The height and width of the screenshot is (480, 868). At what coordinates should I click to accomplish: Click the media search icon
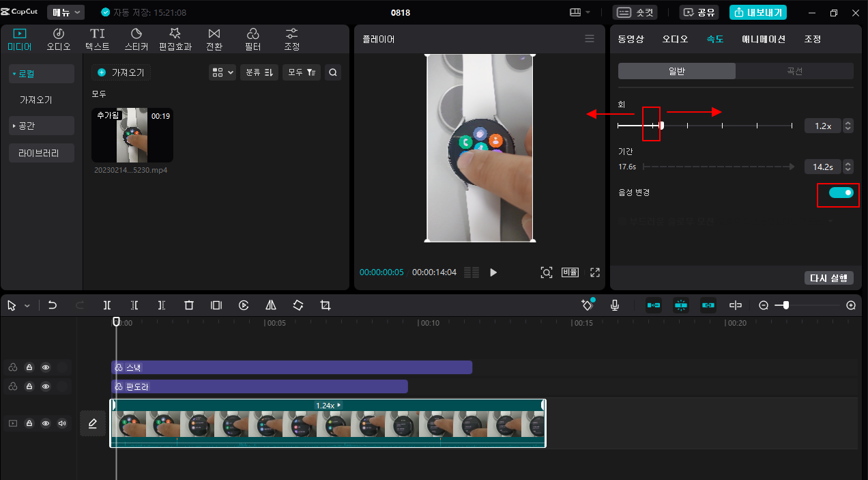[x=332, y=72]
